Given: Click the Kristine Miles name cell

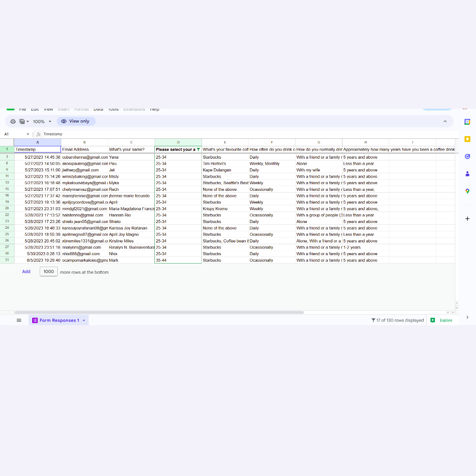Looking at the screenshot, I should point(131,241).
